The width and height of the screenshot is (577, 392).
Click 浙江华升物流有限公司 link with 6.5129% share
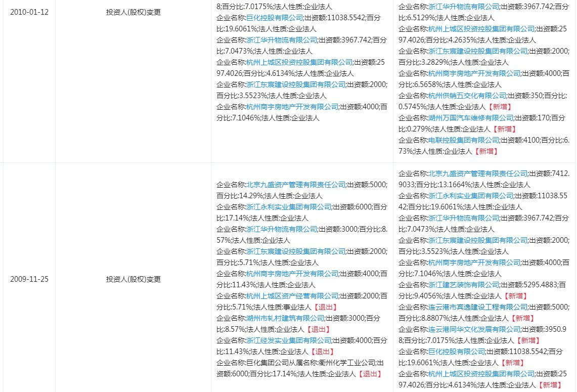click(464, 7)
